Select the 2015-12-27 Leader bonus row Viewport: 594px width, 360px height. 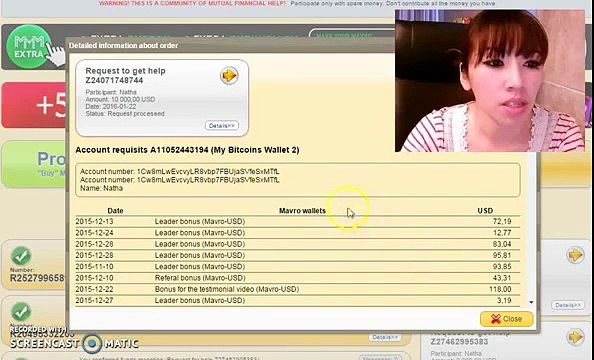(297, 301)
